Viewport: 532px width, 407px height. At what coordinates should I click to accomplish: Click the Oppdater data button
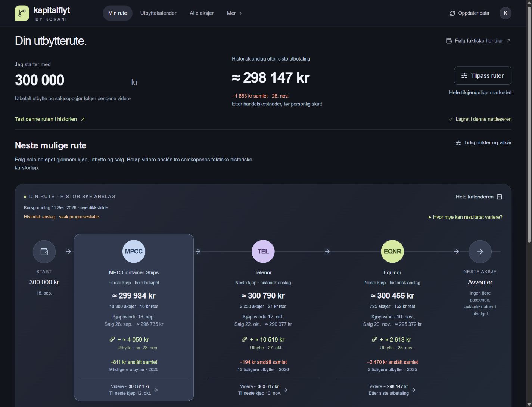(469, 13)
